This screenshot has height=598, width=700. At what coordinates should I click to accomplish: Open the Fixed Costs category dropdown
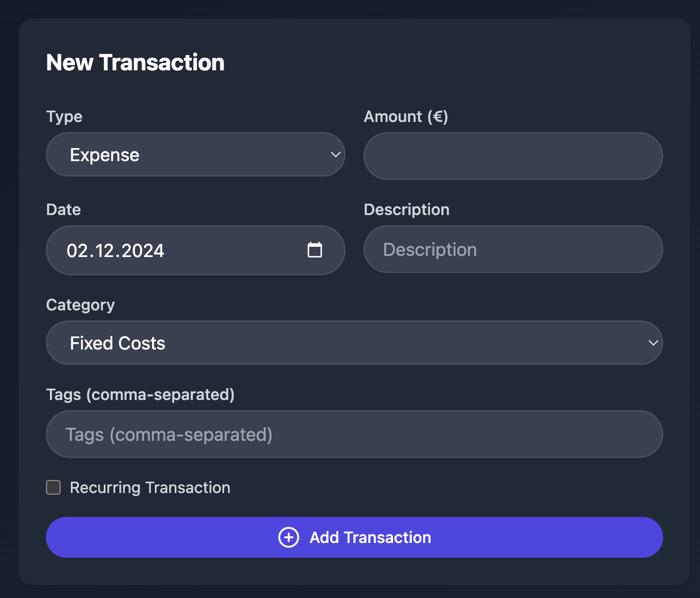(355, 343)
